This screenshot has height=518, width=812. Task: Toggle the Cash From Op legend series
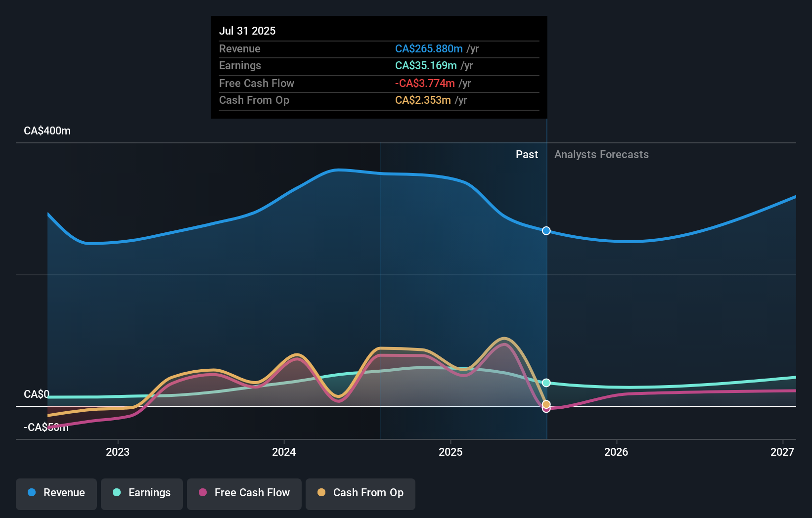click(361, 494)
